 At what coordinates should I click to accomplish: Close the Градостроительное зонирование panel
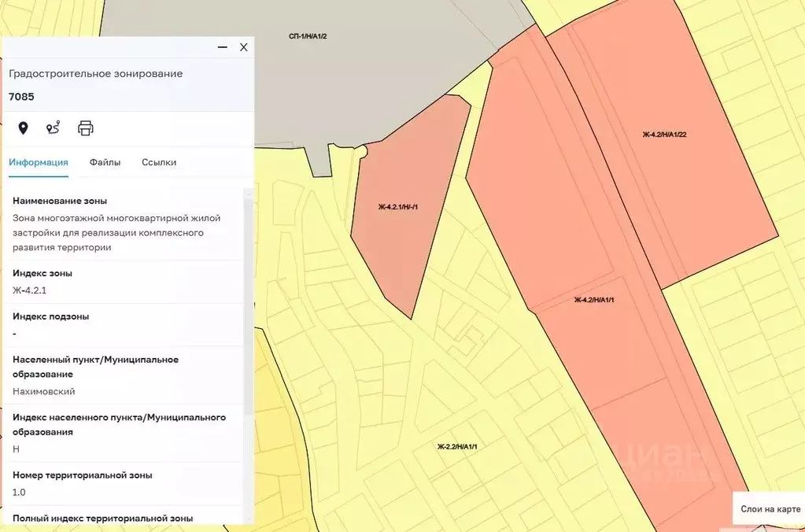coord(244,47)
